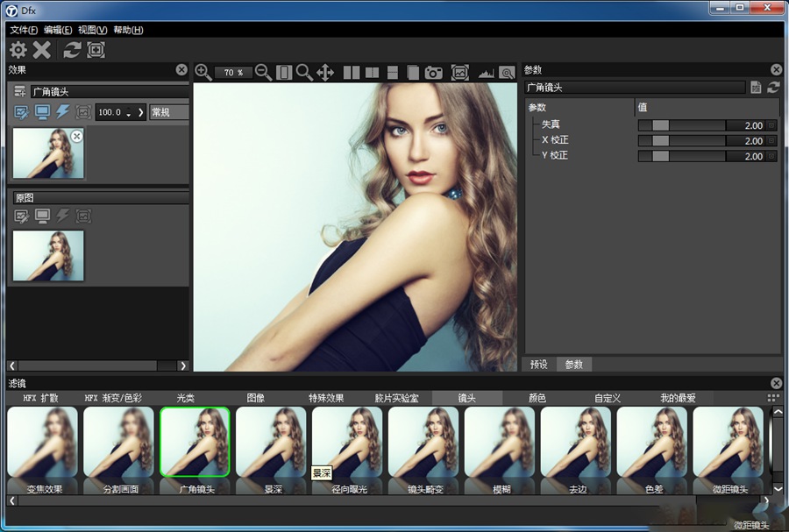Click the histogram icon on the viewer toolbar
Image resolution: width=789 pixels, height=532 pixels.
pos(487,73)
